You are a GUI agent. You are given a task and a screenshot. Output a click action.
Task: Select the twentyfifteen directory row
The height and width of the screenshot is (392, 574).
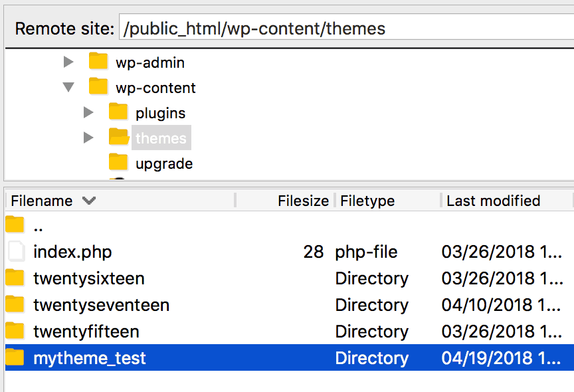[x=290, y=332]
